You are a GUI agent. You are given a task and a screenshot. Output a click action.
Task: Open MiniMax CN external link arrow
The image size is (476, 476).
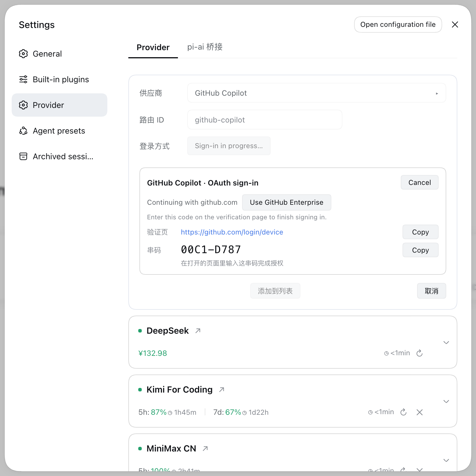205,449
